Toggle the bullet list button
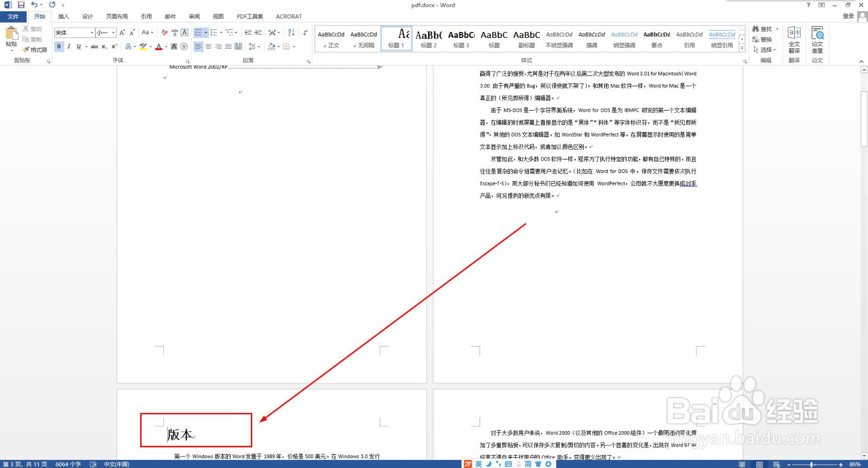Screen dimensions: 868x468 [x=199, y=33]
